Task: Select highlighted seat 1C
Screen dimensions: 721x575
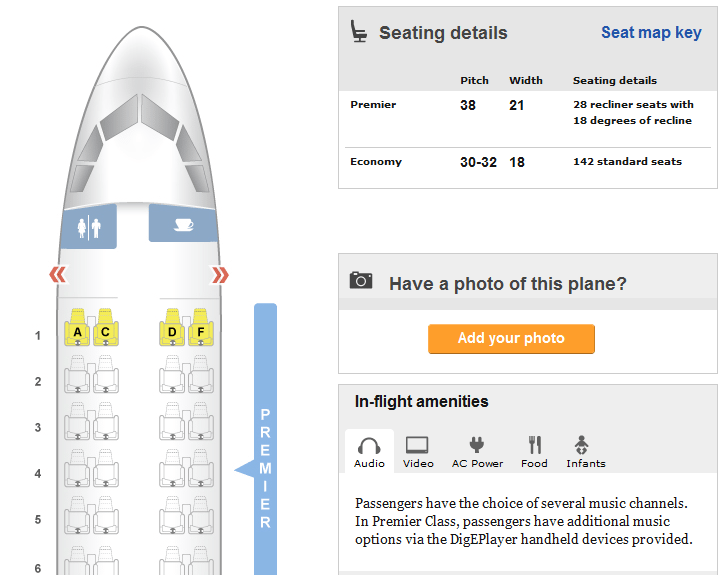Action: (x=106, y=331)
